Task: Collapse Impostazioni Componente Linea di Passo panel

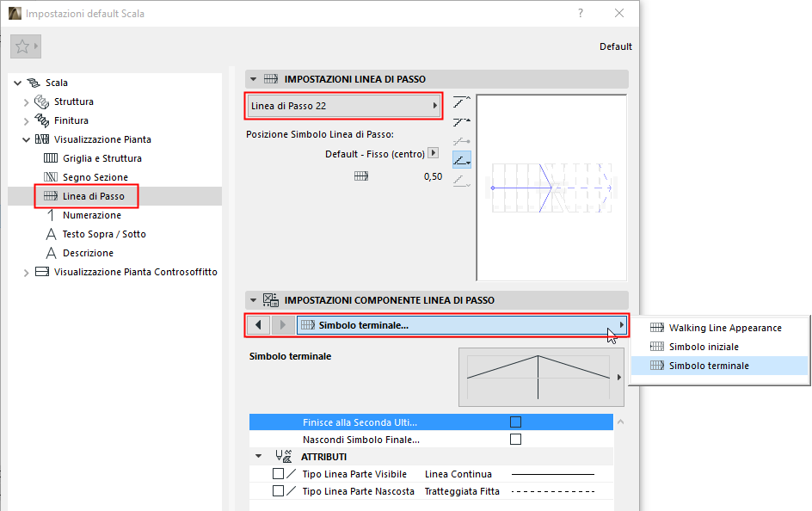Action: (253, 300)
